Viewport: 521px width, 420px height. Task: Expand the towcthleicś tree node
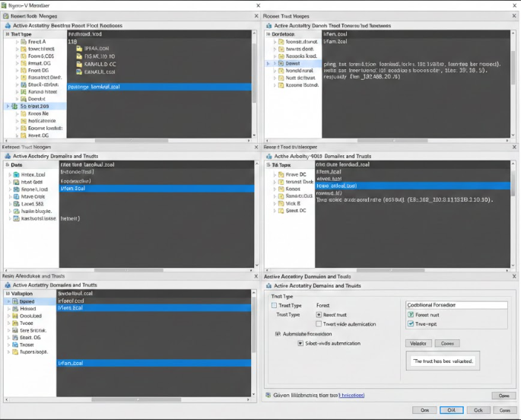(x=17, y=49)
